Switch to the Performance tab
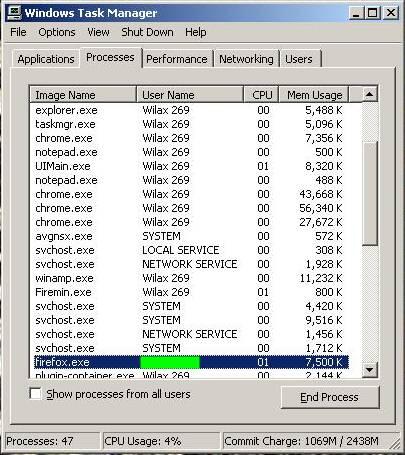The image size is (405, 455). point(177,59)
